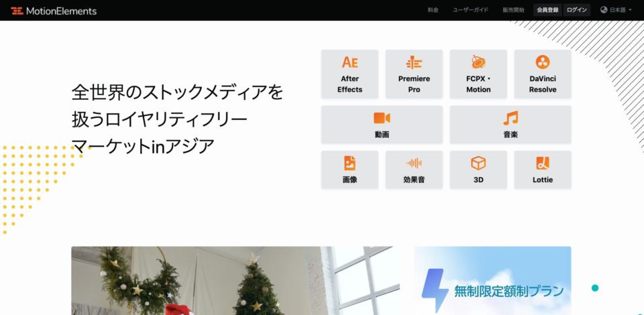Open the 動画 video camera icon
Screen dimensions: 644x315
[x=382, y=118]
